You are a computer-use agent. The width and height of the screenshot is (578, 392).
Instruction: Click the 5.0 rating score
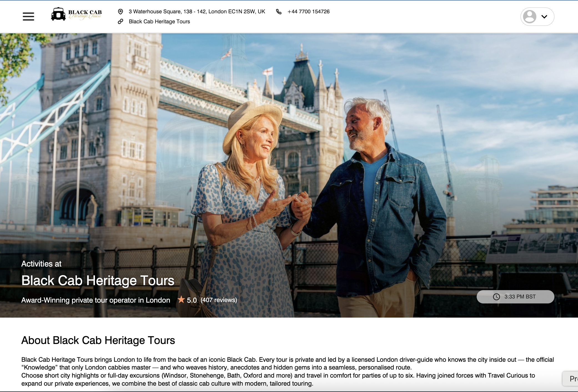[x=192, y=300]
